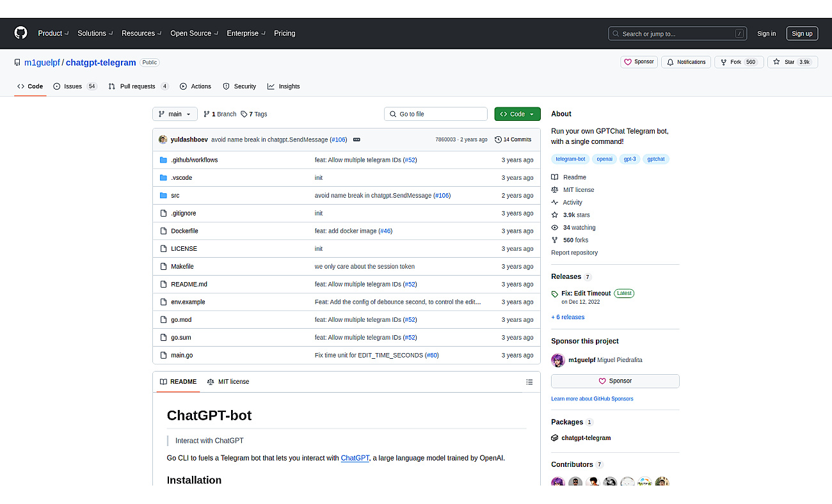832x504 pixels.
Task: Open the main.go file
Action: (x=182, y=355)
